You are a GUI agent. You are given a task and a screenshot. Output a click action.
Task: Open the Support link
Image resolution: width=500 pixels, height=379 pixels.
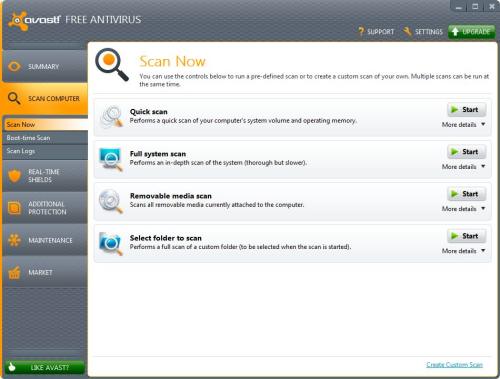[x=376, y=32]
